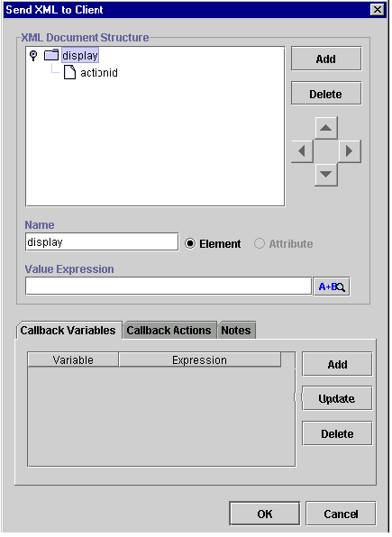Select the Attribute radio button

[x=260, y=244]
